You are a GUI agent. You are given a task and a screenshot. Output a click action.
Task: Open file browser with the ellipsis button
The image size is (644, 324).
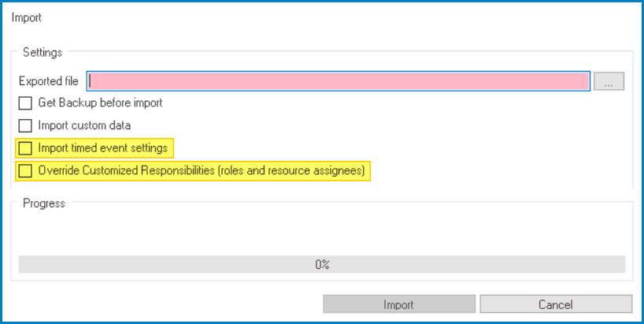pyautogui.click(x=609, y=80)
